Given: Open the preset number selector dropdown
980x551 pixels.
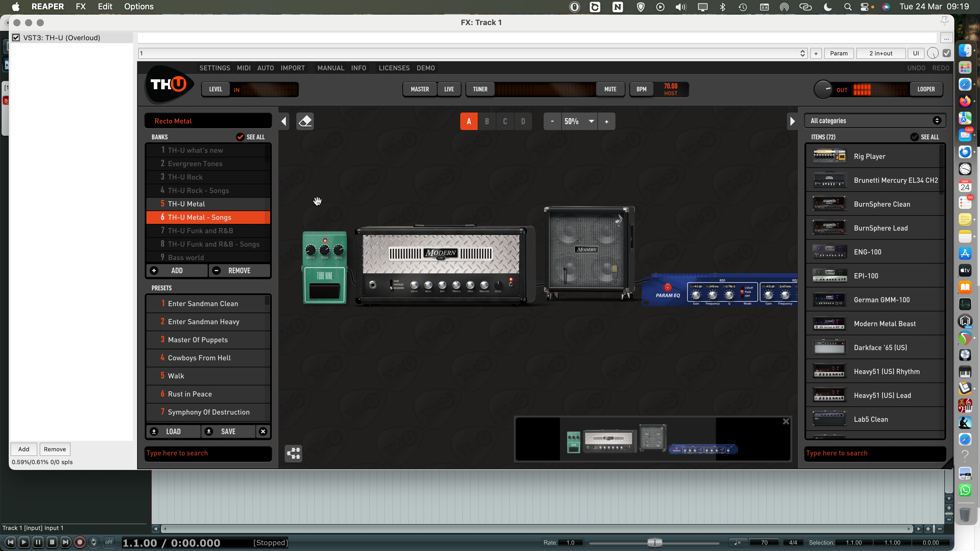Looking at the screenshot, I should coord(802,53).
